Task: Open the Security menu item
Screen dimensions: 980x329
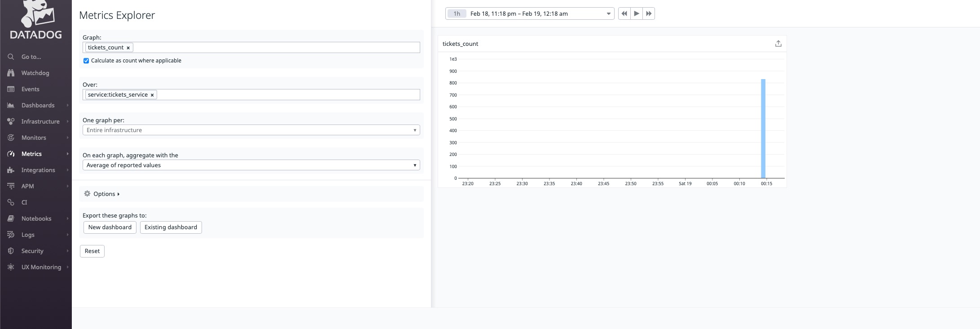Action: [32, 251]
